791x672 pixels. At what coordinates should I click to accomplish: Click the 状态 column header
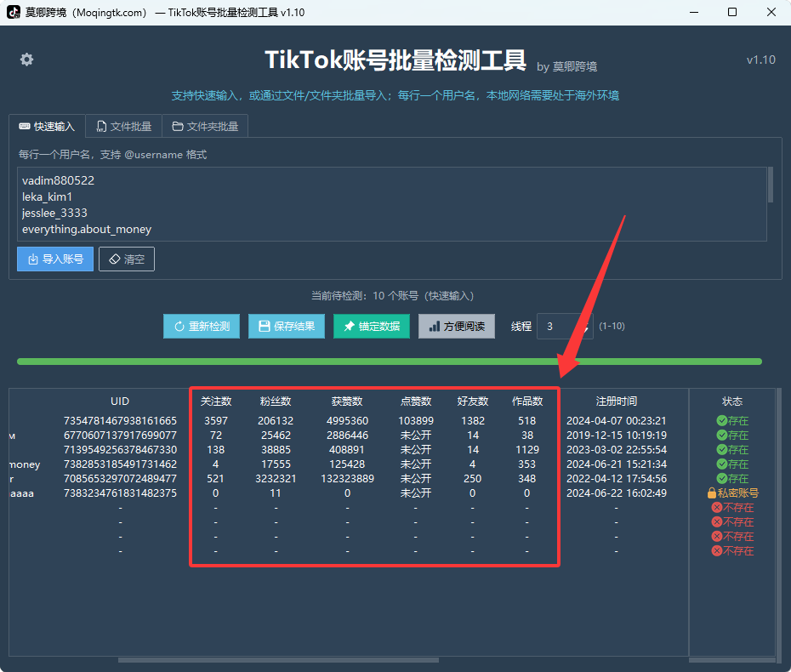click(732, 401)
